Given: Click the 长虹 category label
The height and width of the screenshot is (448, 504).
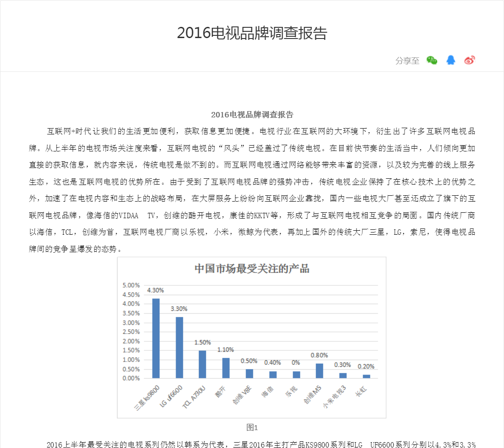Looking at the screenshot, I should [361, 391].
